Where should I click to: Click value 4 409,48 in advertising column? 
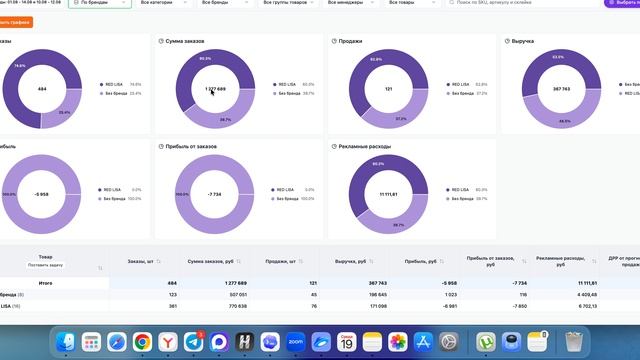click(587, 294)
